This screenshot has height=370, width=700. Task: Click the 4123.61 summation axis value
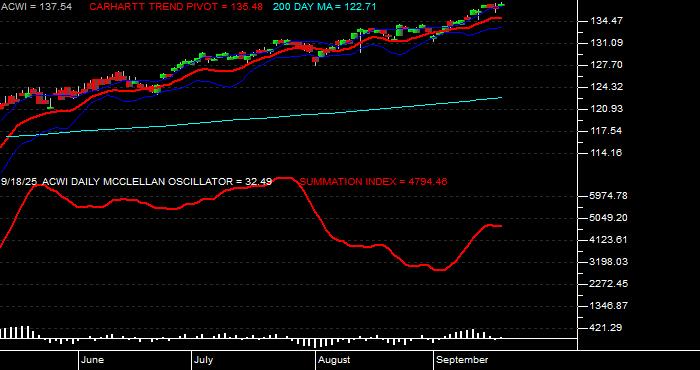tap(609, 240)
